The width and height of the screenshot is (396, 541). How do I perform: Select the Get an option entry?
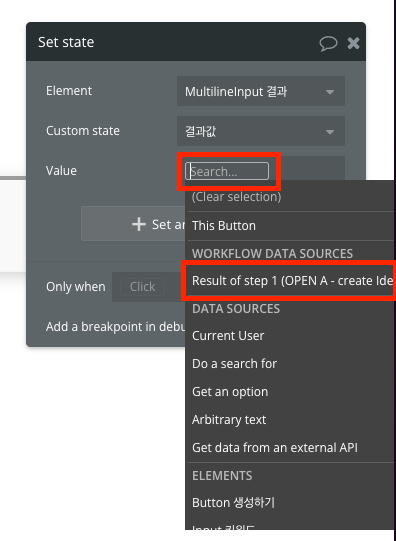230,392
